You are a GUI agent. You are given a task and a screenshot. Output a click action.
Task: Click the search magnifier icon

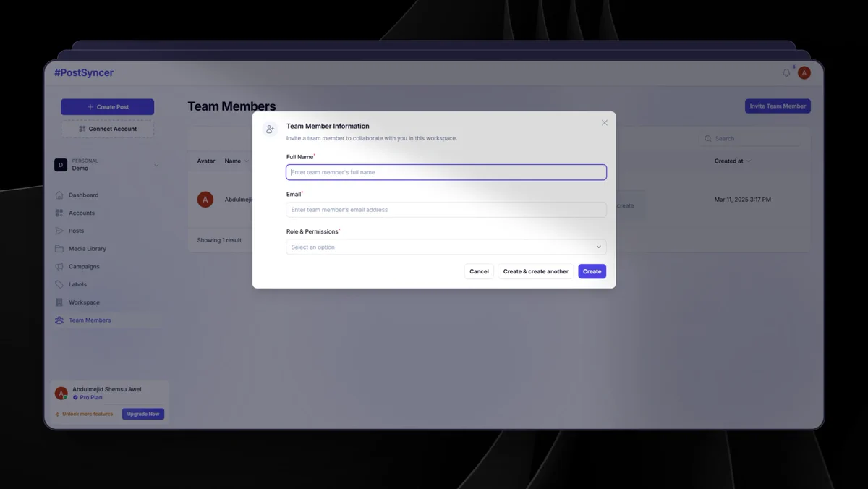click(x=707, y=139)
